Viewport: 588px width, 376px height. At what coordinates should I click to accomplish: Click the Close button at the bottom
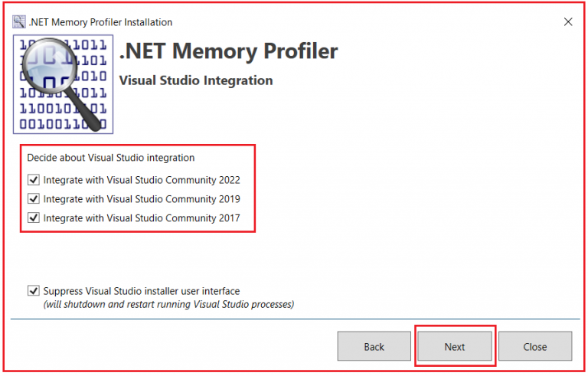(x=535, y=346)
